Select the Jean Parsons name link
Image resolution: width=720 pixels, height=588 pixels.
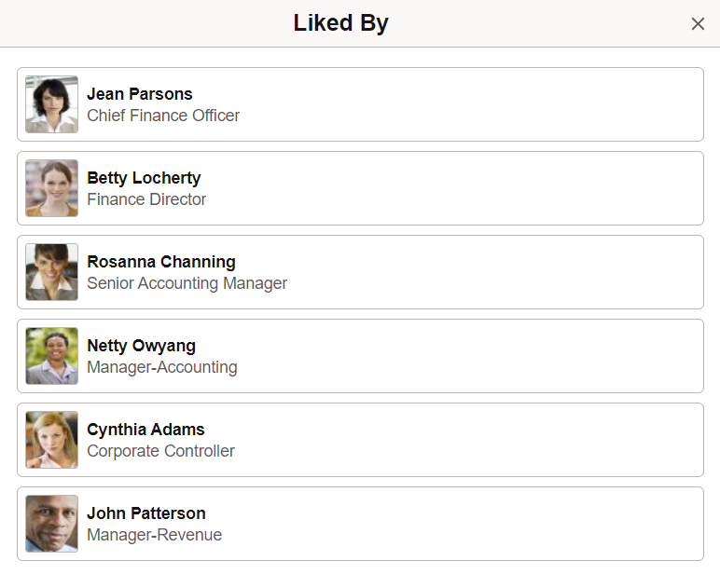[x=140, y=94]
